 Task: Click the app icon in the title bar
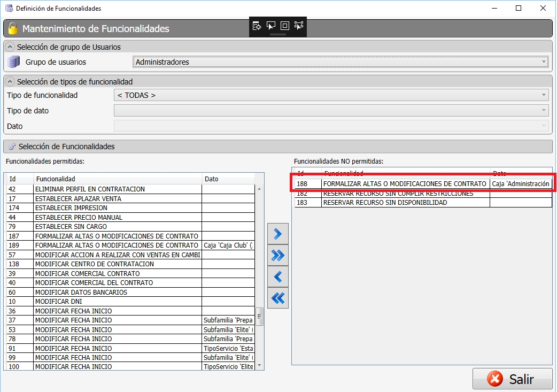click(9, 8)
